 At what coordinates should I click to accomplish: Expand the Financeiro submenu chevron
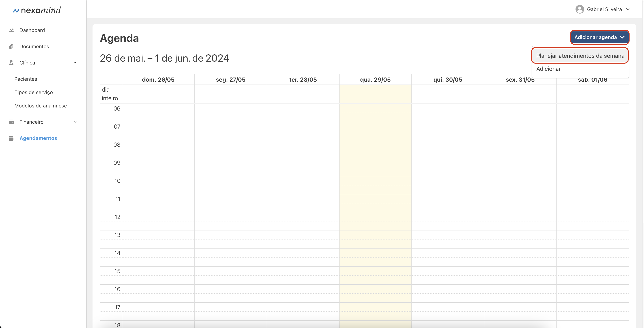coord(75,122)
